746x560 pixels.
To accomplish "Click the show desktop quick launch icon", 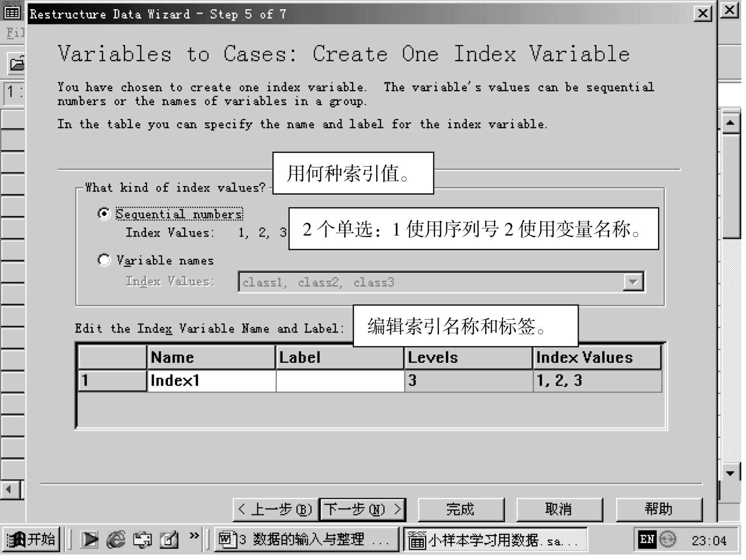I will (x=142, y=540).
